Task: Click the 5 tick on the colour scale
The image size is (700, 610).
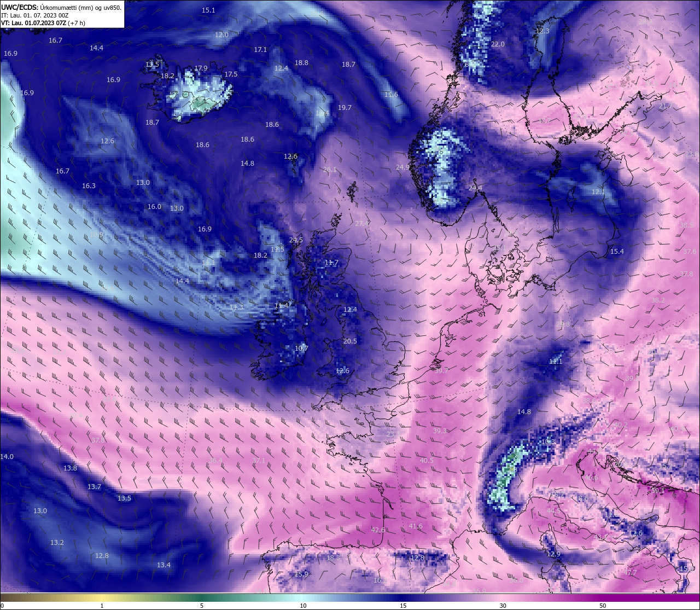Action: (x=202, y=606)
